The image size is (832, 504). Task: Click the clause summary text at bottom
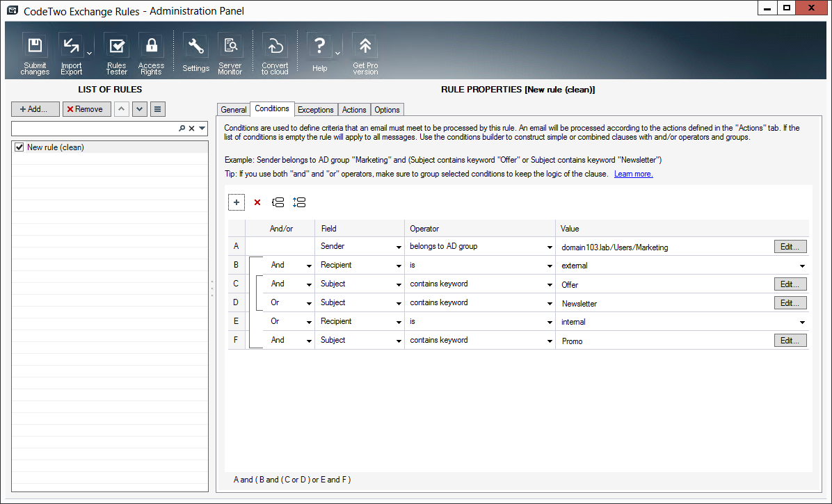(292, 480)
